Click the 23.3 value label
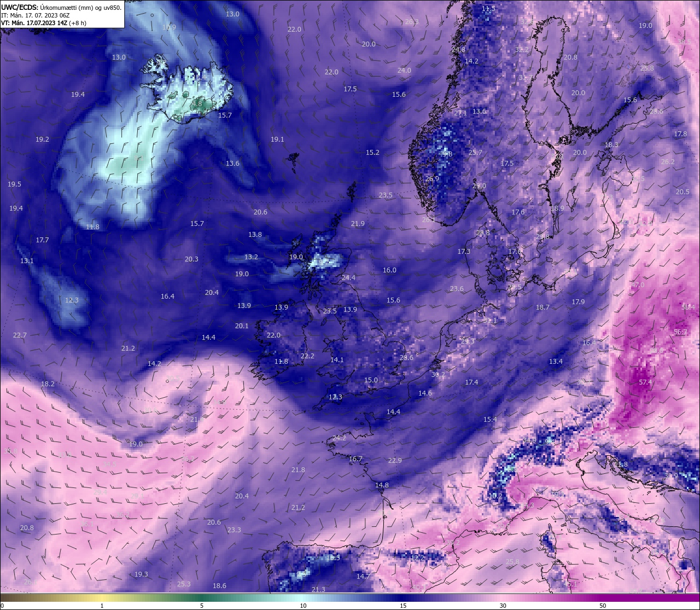The image size is (700, 610). 234,530
